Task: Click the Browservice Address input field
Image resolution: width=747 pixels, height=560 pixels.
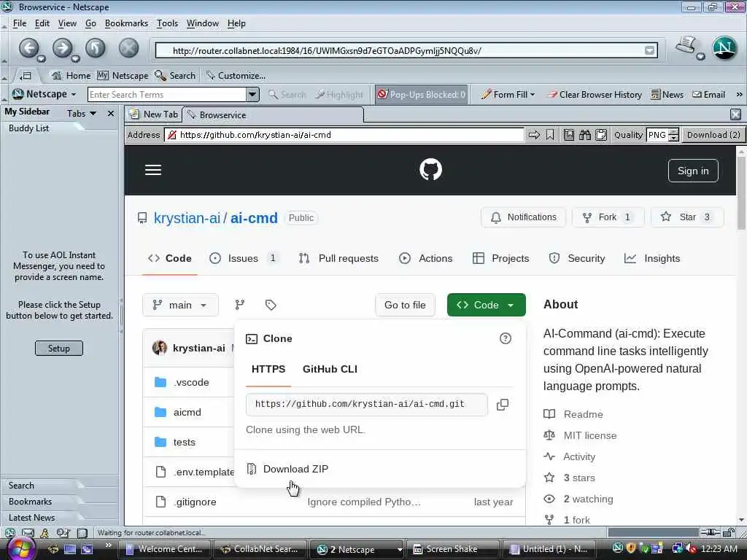Action: [x=344, y=135]
